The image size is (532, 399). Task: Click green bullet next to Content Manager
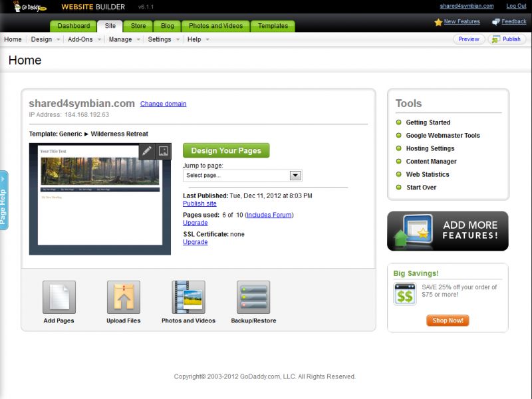398,161
